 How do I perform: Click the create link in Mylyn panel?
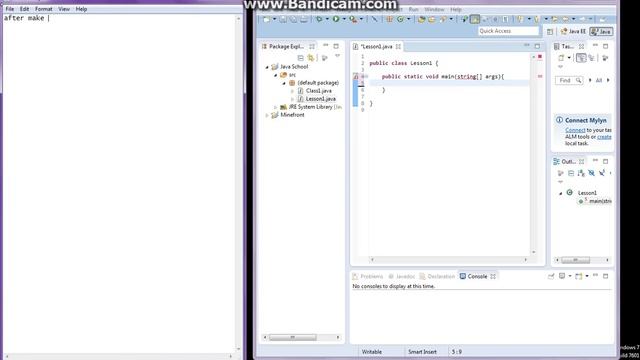604,137
